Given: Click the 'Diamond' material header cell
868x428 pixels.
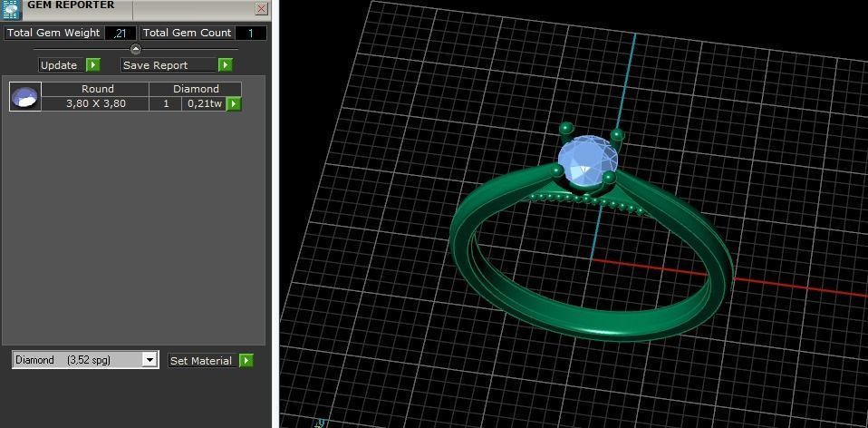Looking at the screenshot, I should [x=196, y=89].
